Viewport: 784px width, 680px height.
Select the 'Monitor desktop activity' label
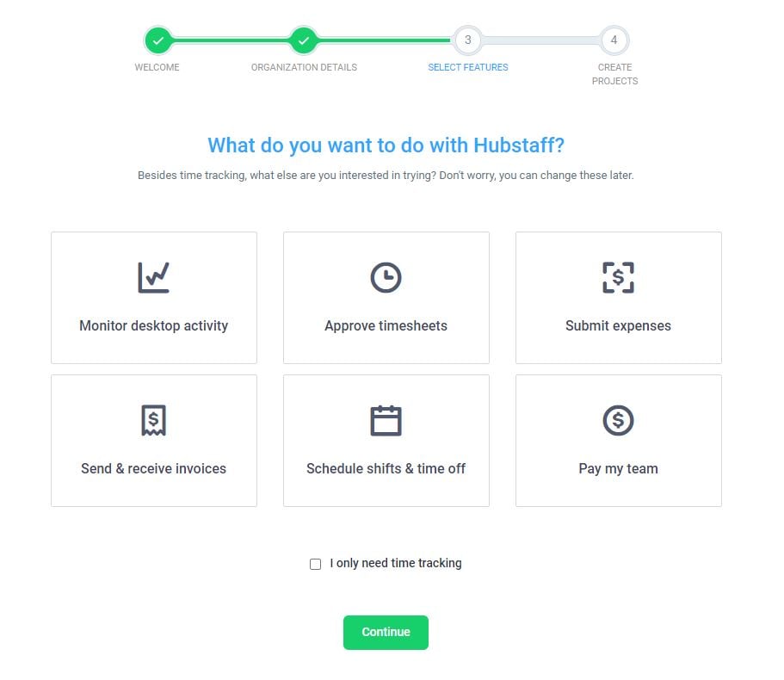(x=153, y=326)
